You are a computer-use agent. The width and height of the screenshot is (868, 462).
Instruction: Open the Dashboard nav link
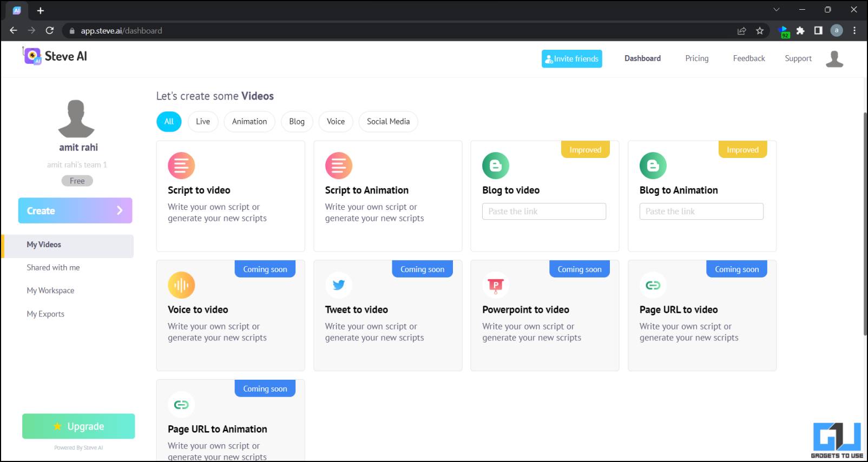click(x=642, y=58)
